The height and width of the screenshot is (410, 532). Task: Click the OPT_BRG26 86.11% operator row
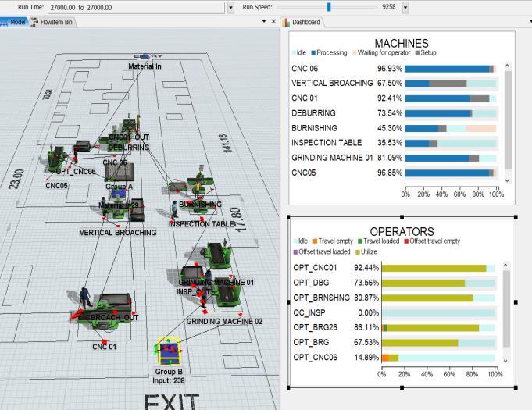tap(394, 327)
